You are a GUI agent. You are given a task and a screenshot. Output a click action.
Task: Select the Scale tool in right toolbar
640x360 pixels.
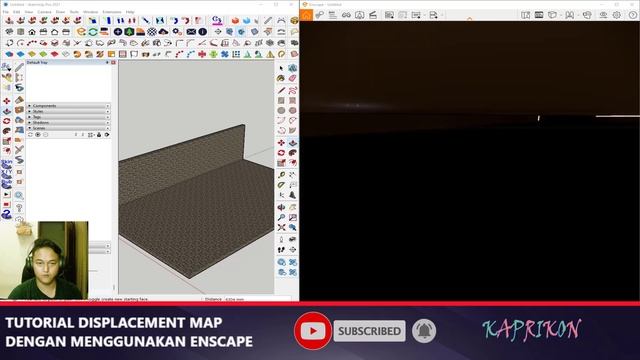[x=281, y=163]
